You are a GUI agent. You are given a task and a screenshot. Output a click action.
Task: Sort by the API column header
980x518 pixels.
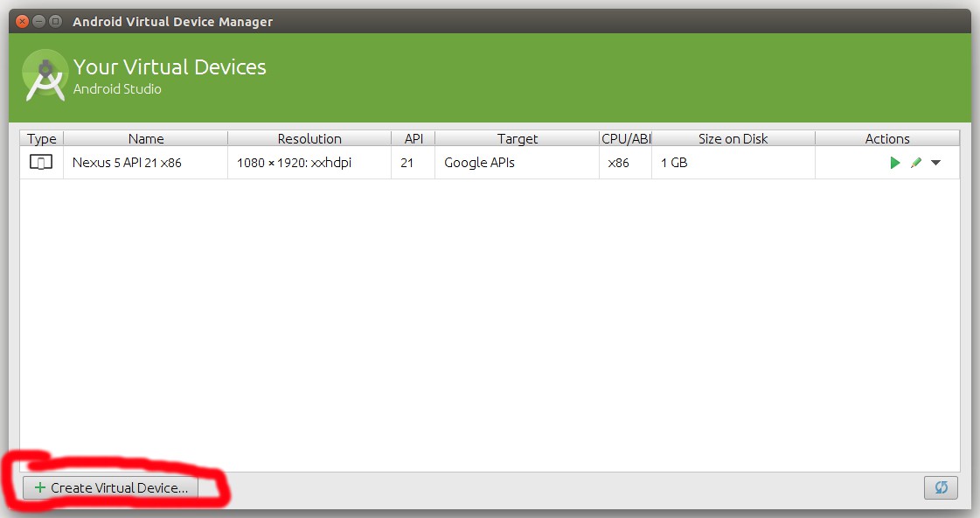pos(414,138)
